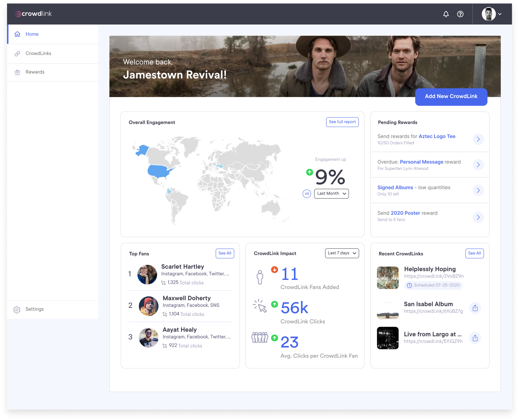Open Signed Albums reward arrow
519x420 pixels.
[x=478, y=190]
